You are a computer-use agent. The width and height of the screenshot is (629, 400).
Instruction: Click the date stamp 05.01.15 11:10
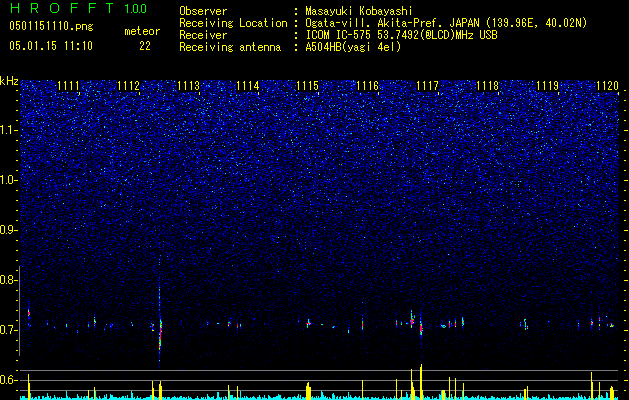click(51, 46)
